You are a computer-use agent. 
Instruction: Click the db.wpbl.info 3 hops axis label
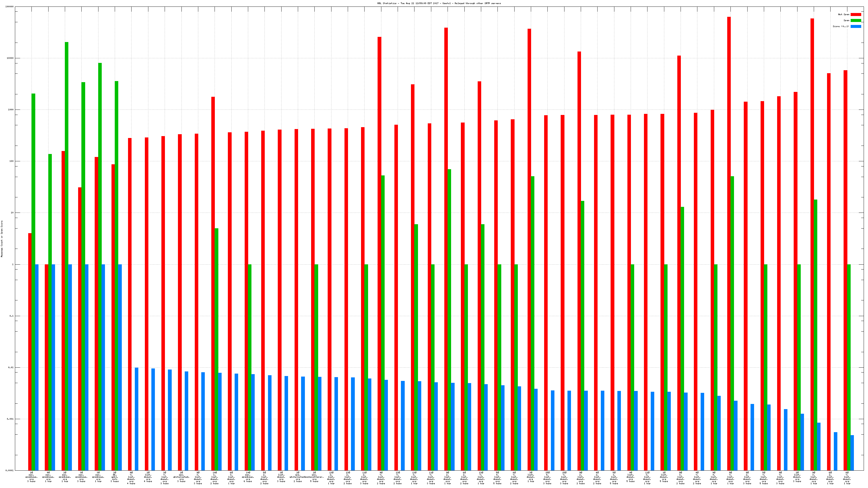pyautogui.click(x=114, y=477)
